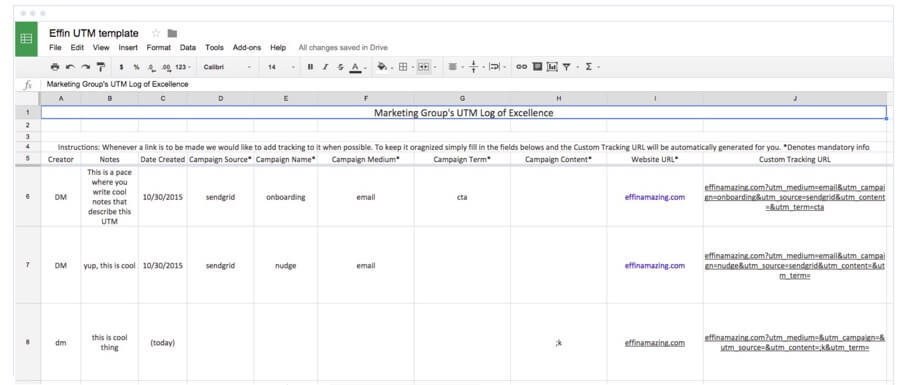The height and width of the screenshot is (385, 901).
Task: Select the 'onboarding' campaign name cell
Action: pyautogui.click(x=286, y=197)
